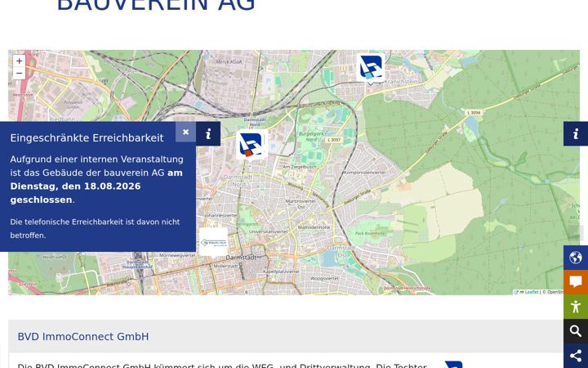The height and width of the screenshot is (368, 588).
Task: Zoom in on the map
Action: 19,61
